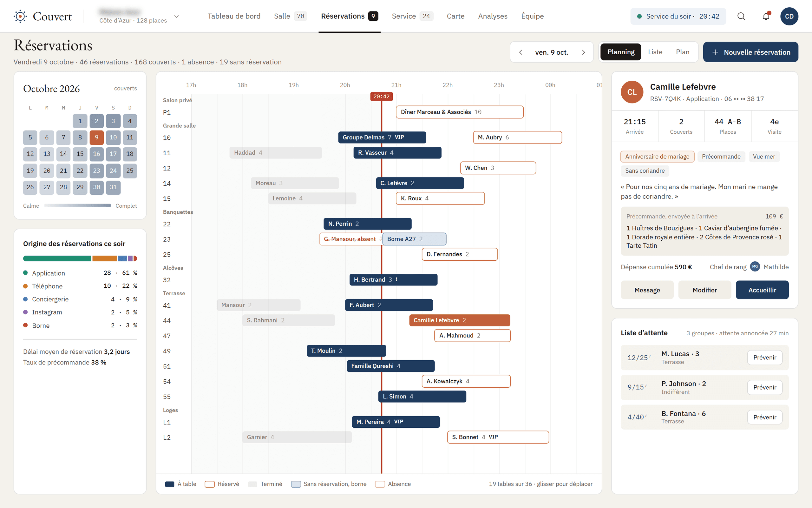Open the CD user avatar menu
The width and height of the screenshot is (812, 508).
[789, 16]
